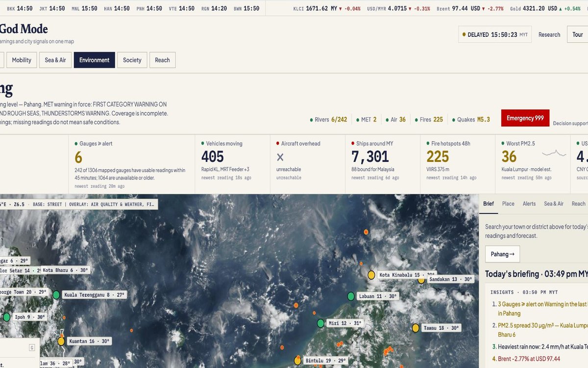This screenshot has height=368, width=588.
Task: Click the Today's briefing heading
Action: pos(537,274)
